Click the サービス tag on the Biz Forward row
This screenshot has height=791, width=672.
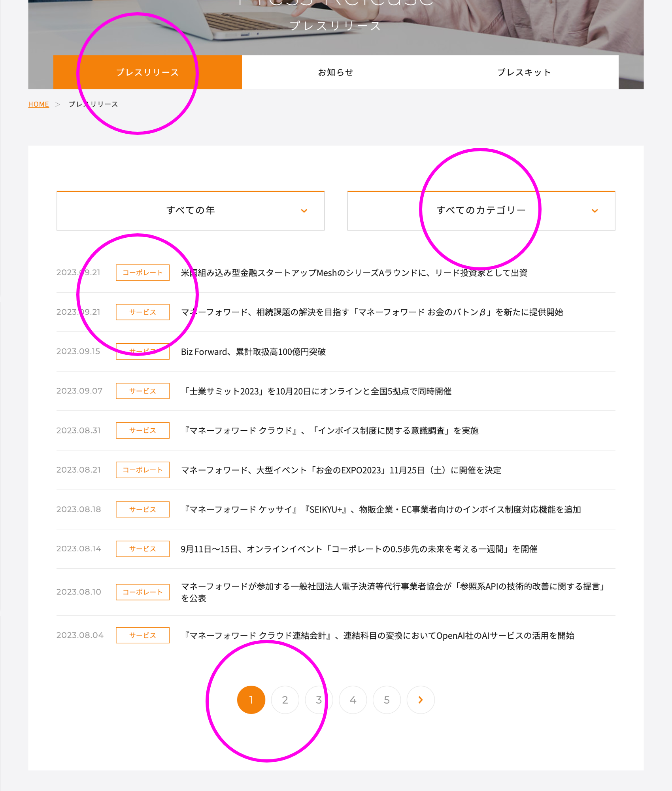pos(143,351)
